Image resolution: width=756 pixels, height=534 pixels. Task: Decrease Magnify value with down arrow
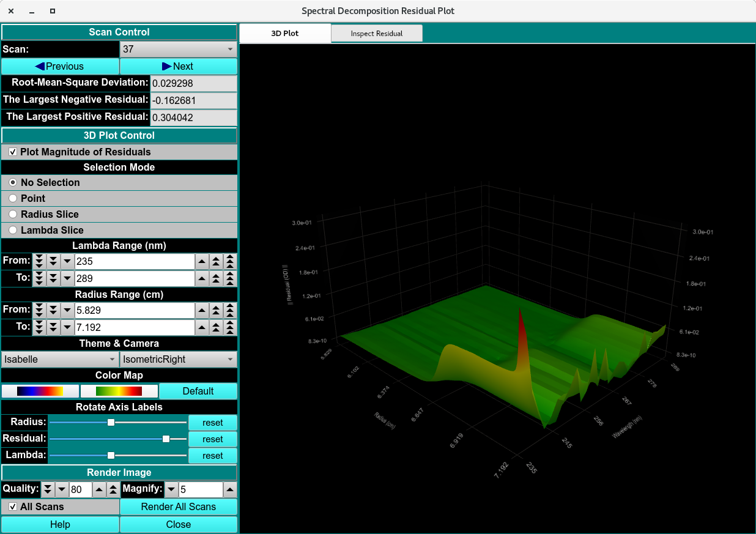coord(171,489)
